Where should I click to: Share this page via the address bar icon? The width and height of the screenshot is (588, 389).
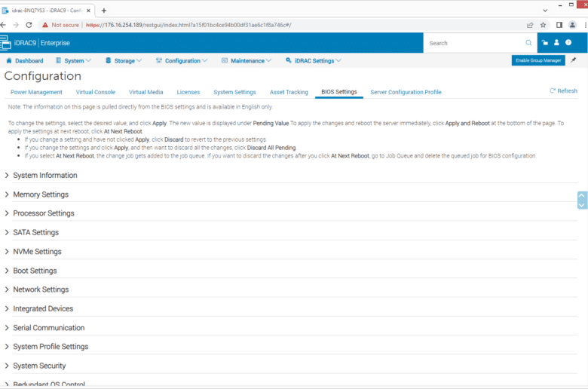(x=530, y=25)
